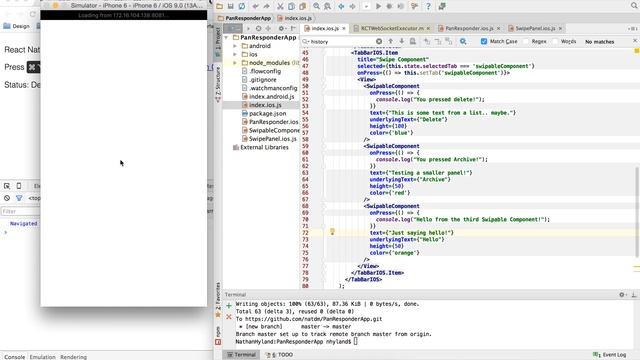Close terminal session with red X

click(x=229, y=317)
